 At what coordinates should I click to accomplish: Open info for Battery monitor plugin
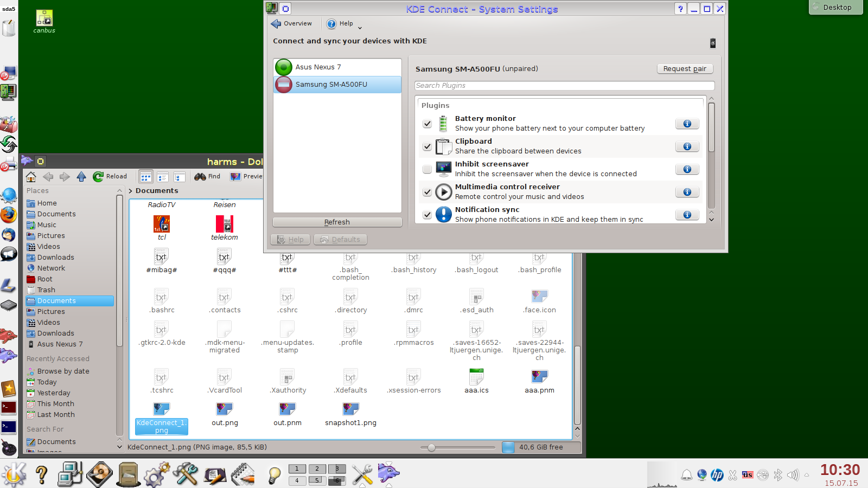(x=687, y=124)
